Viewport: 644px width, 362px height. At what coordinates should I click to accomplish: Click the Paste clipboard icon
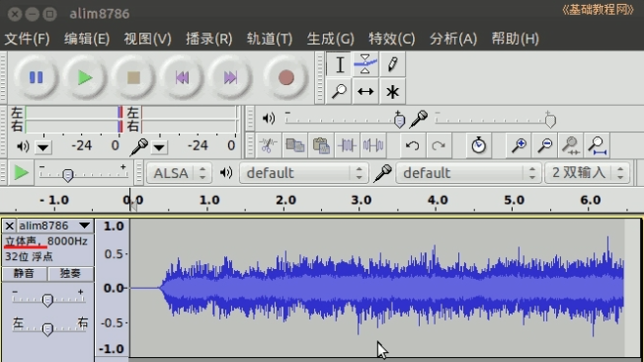point(321,145)
